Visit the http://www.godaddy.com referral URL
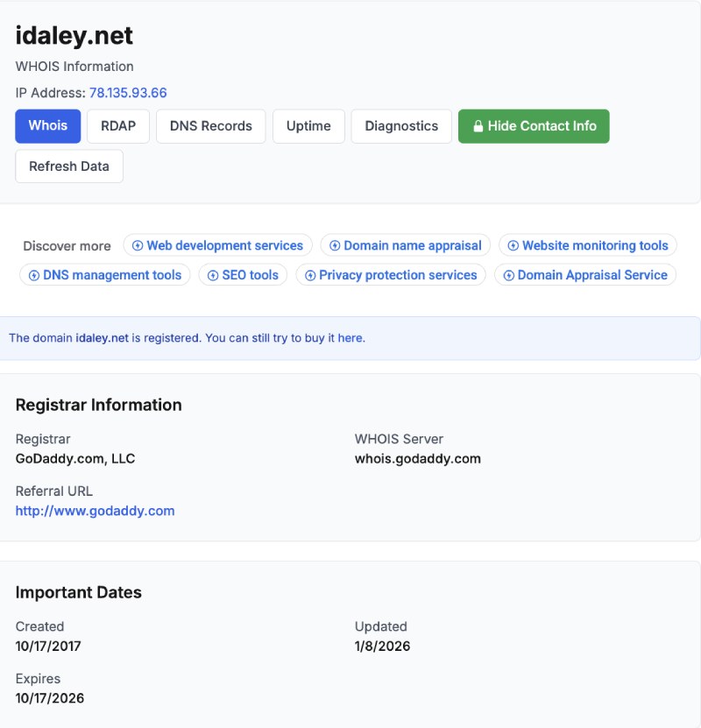Viewport: 701px width, 728px height. coord(95,511)
